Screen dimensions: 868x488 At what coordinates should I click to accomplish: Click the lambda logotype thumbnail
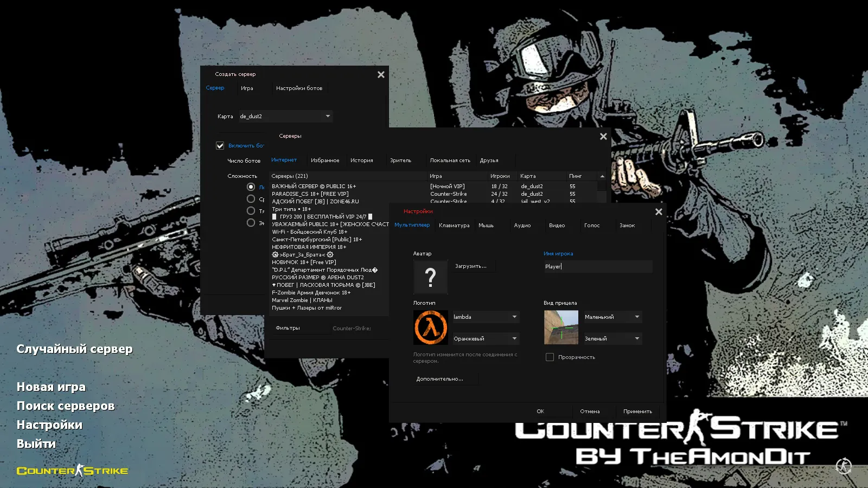[x=430, y=327]
